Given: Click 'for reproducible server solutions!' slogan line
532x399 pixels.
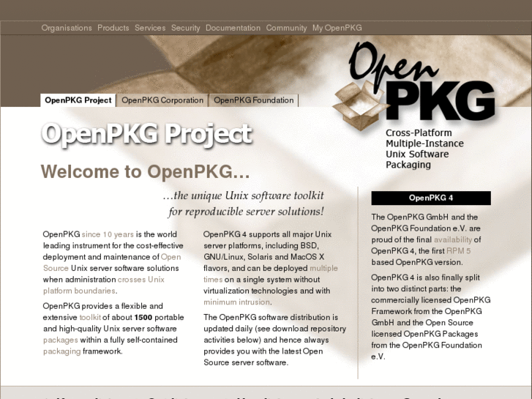Looking at the screenshot, I should click(x=246, y=212).
